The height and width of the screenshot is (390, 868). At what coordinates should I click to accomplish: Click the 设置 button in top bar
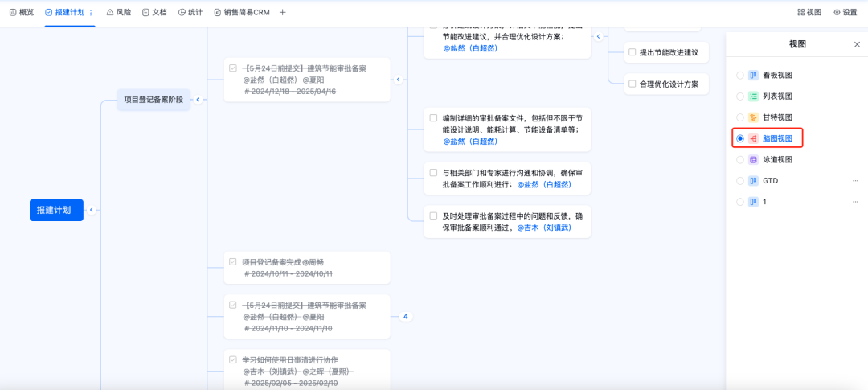(845, 12)
